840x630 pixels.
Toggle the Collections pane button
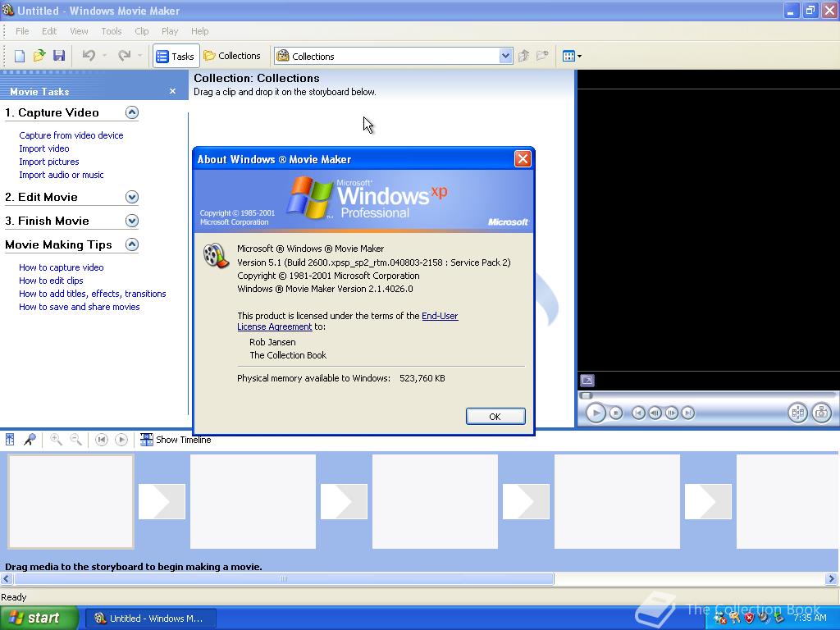tap(232, 56)
